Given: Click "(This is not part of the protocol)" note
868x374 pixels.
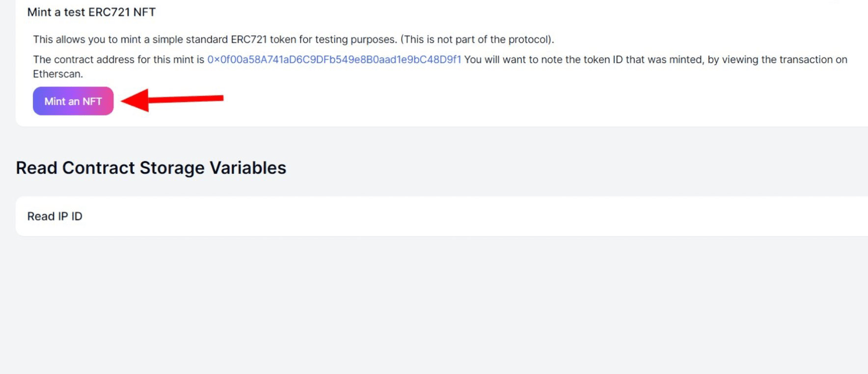Looking at the screenshot, I should coord(477,39).
